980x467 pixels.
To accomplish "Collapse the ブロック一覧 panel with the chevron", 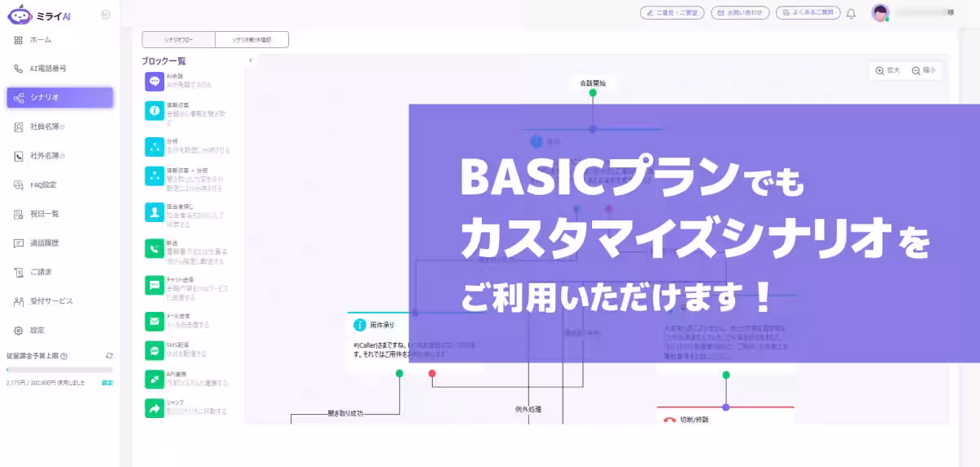I will 251,60.
